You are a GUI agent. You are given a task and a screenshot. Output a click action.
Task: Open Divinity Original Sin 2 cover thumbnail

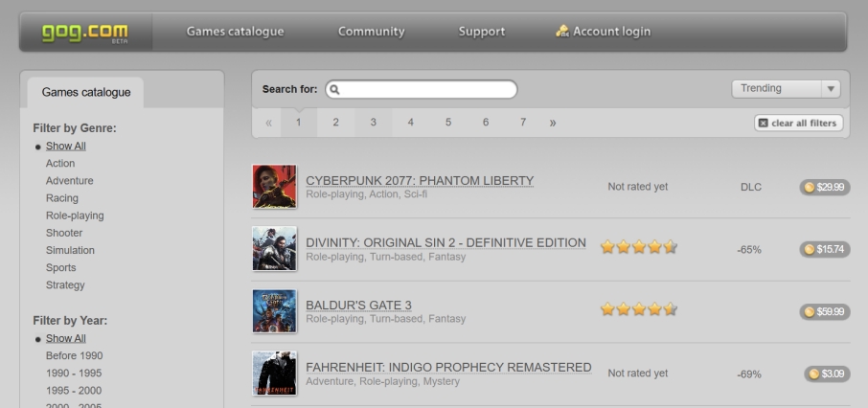275,249
